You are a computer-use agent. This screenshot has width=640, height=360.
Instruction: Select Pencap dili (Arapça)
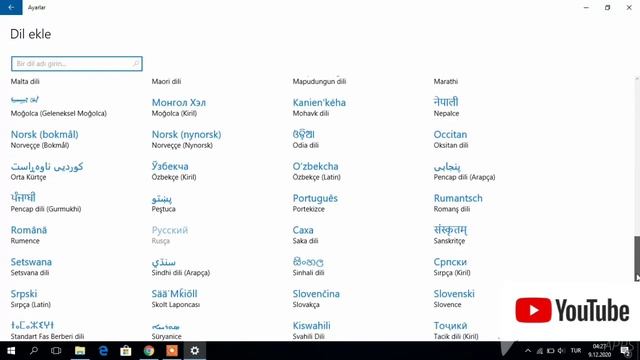click(464, 171)
